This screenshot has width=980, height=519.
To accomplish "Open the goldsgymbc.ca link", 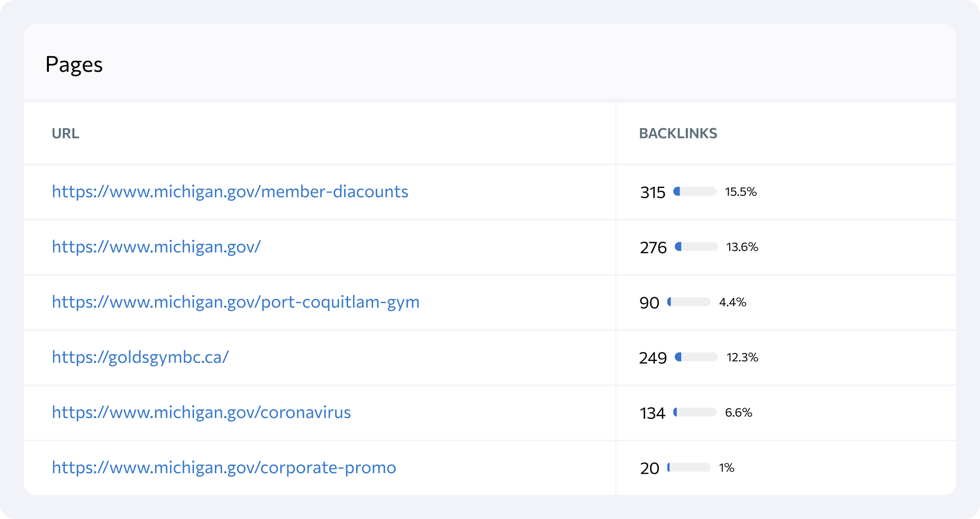I will point(140,357).
